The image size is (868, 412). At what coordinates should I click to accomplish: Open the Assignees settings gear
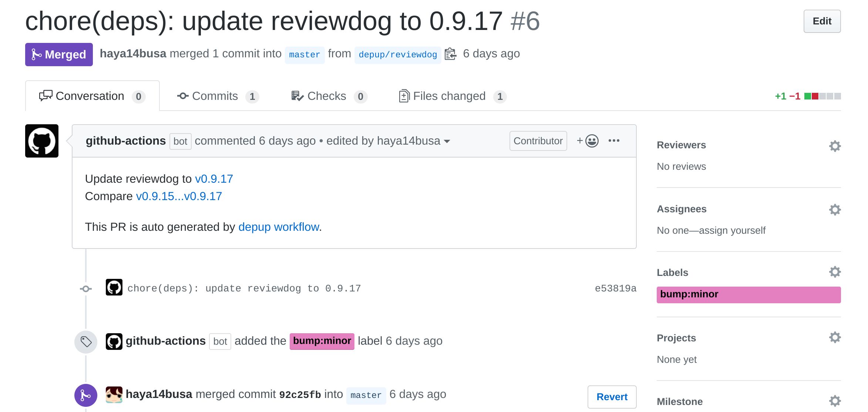(835, 209)
